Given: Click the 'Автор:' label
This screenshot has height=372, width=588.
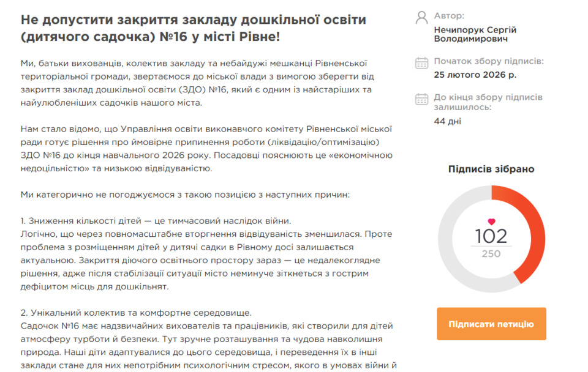Looking at the screenshot, I should coord(449,16).
